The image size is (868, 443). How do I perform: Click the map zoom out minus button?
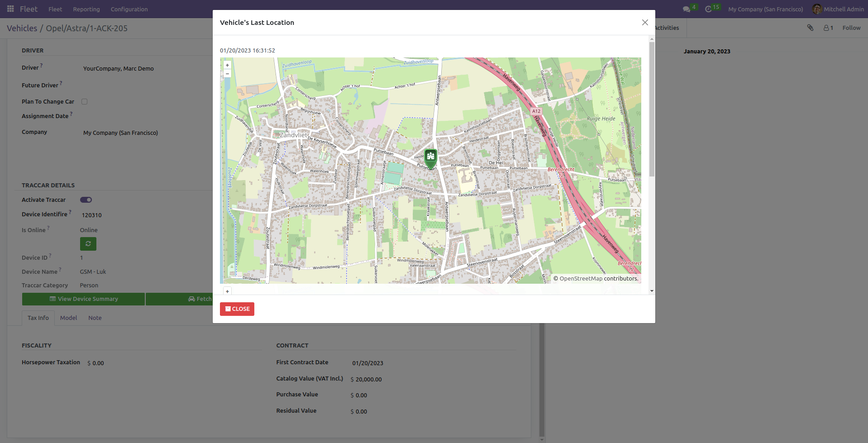click(x=227, y=74)
